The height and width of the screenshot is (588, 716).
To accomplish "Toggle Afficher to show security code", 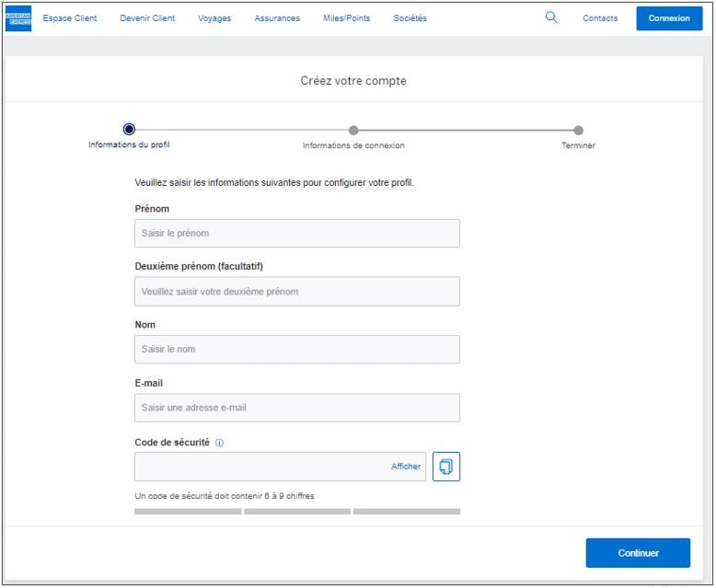I will 406,467.
